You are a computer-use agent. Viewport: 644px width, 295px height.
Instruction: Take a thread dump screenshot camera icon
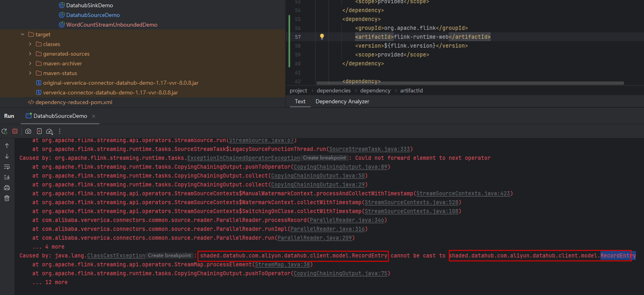pyautogui.click(x=28, y=131)
